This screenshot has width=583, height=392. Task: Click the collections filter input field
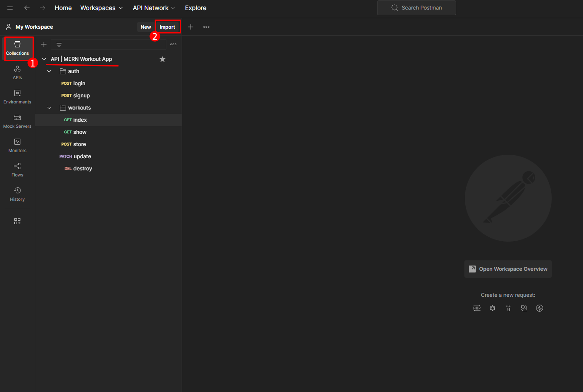109,44
